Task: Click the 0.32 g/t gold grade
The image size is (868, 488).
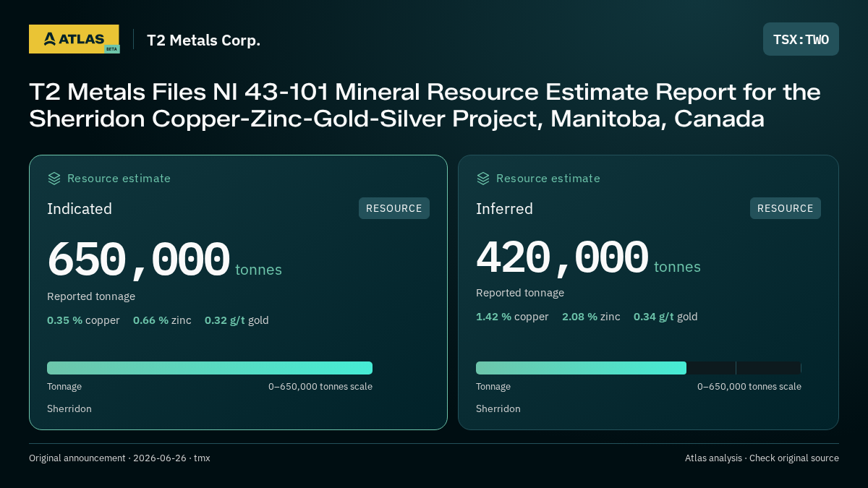Action: pos(237,320)
